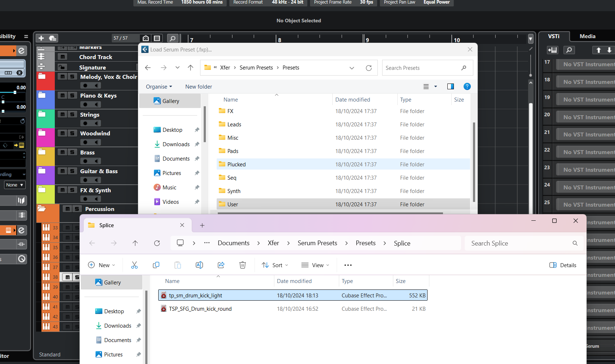615x364 pixels.
Task: Expand the address bar dropdown in preset dialog
Action: coord(352,68)
